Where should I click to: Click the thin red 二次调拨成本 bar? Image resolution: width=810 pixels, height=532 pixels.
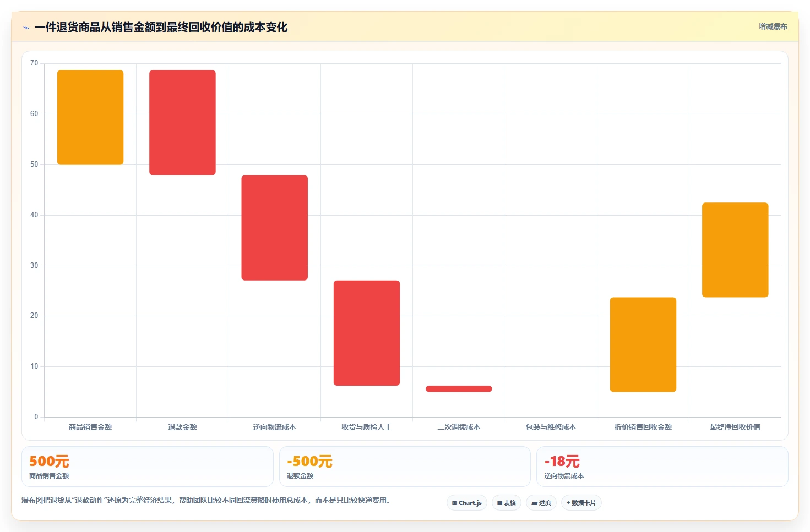click(459, 389)
